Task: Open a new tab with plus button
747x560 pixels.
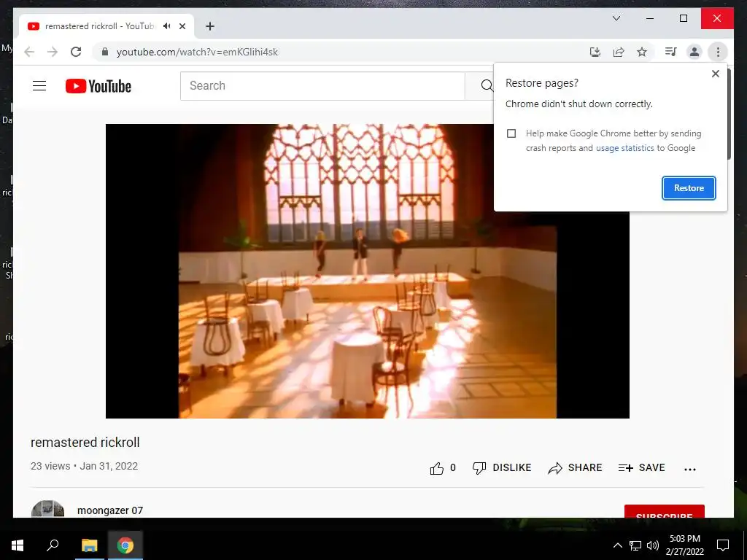Action: coord(210,26)
